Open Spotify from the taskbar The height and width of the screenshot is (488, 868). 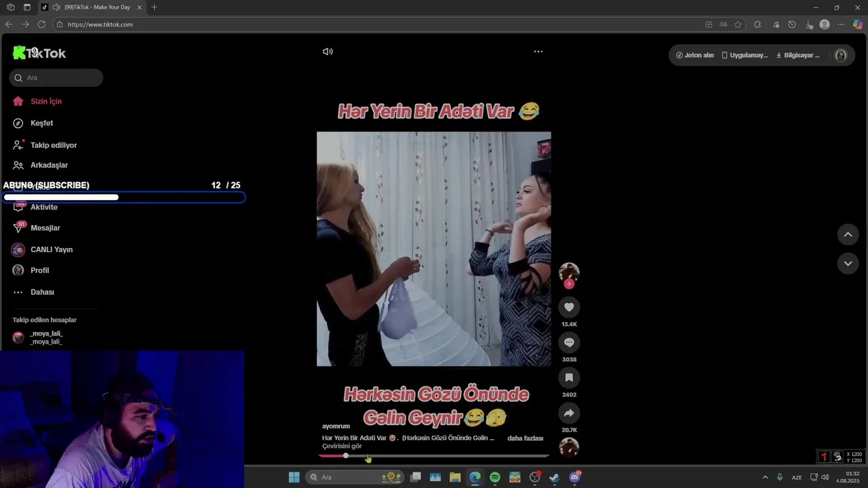click(x=495, y=477)
